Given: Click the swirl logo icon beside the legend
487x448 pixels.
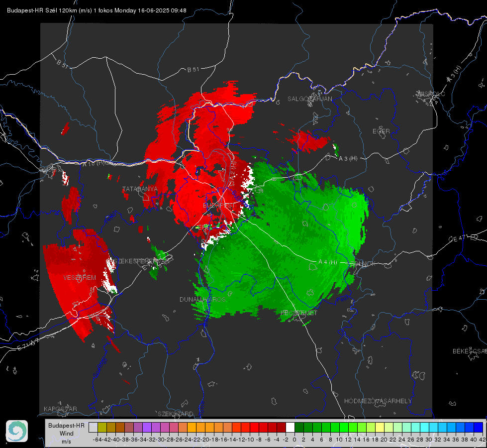Looking at the screenshot, I should 17,431.
